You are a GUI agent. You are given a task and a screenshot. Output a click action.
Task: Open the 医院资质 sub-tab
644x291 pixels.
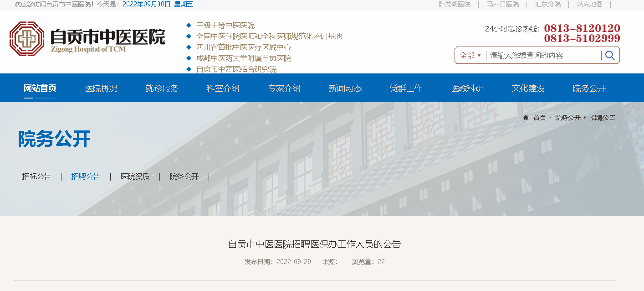pyautogui.click(x=135, y=177)
